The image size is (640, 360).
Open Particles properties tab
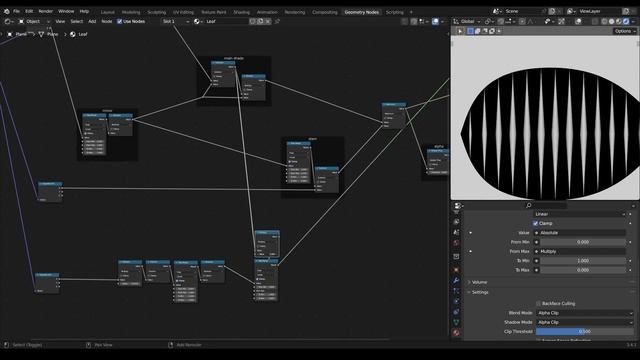(x=456, y=291)
